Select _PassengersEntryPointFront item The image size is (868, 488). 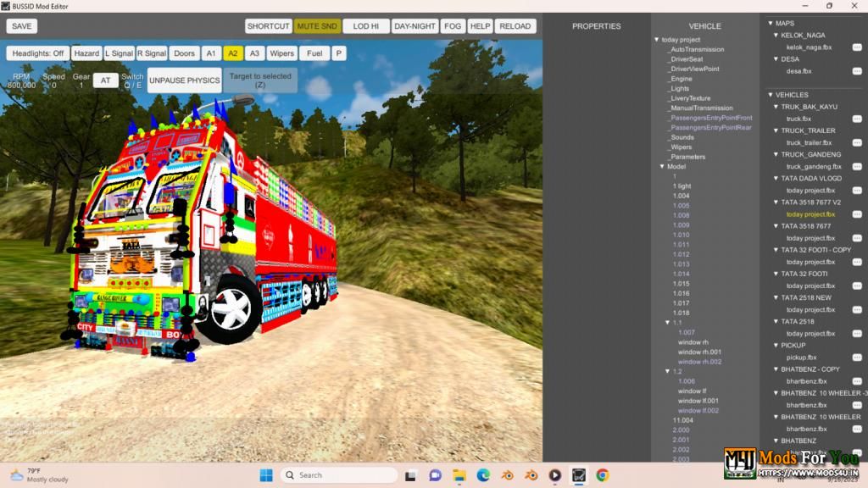click(709, 118)
